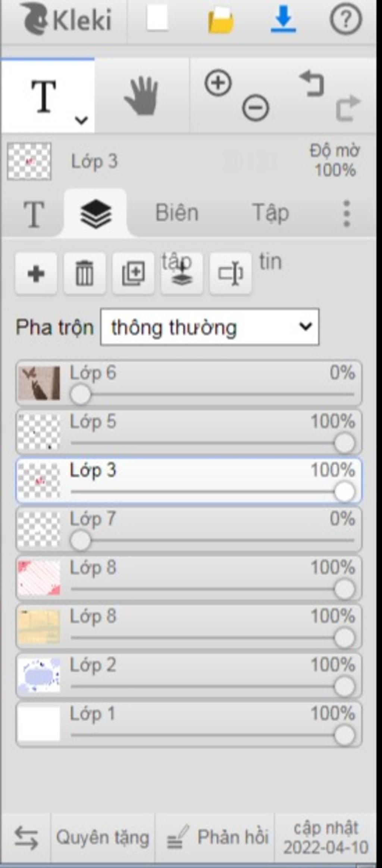Open the Biên tập tab
Viewport: 382px width, 868px height.
pos(177,213)
